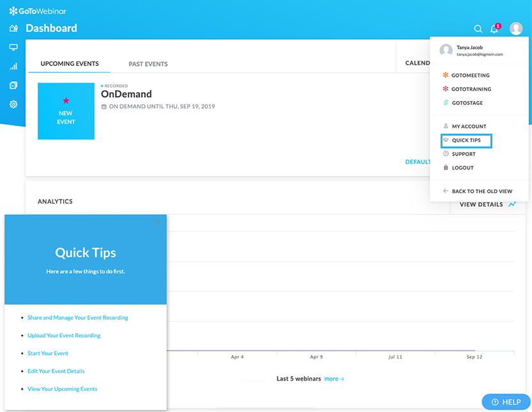The height and width of the screenshot is (412, 532).
Task: Click the Logout padlock icon
Action: coord(446,168)
